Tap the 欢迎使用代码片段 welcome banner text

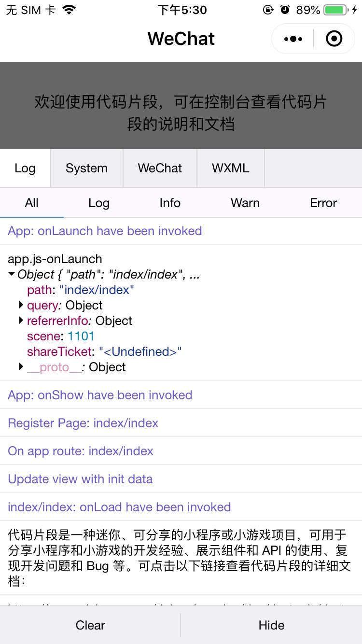click(181, 113)
